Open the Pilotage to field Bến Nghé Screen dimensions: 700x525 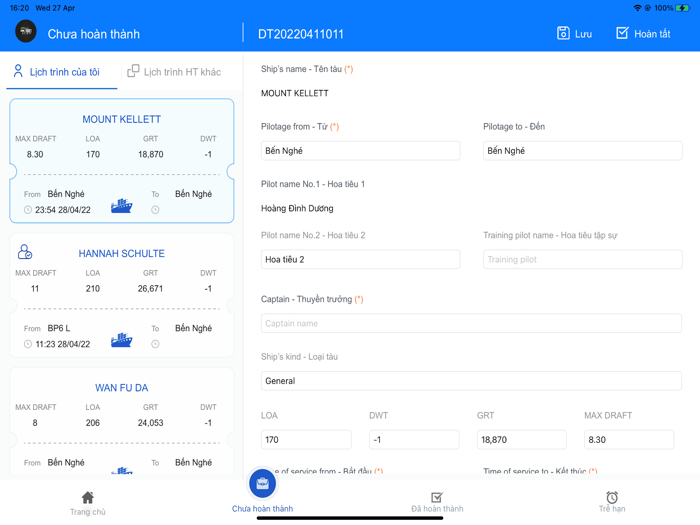583,151
